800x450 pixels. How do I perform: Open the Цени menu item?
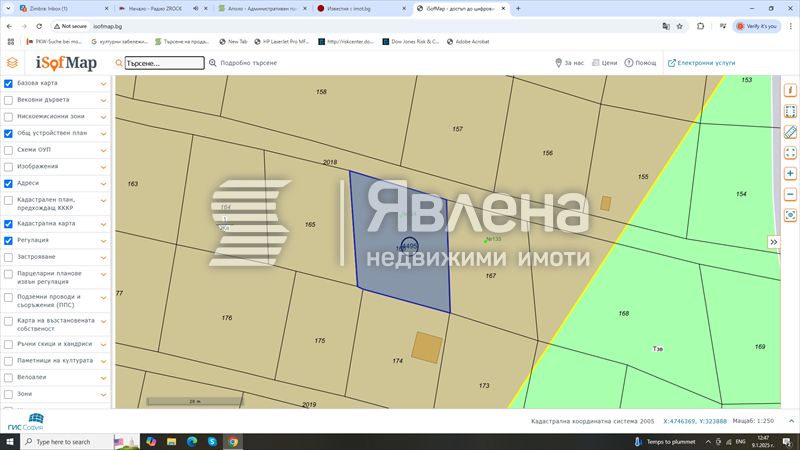click(605, 63)
